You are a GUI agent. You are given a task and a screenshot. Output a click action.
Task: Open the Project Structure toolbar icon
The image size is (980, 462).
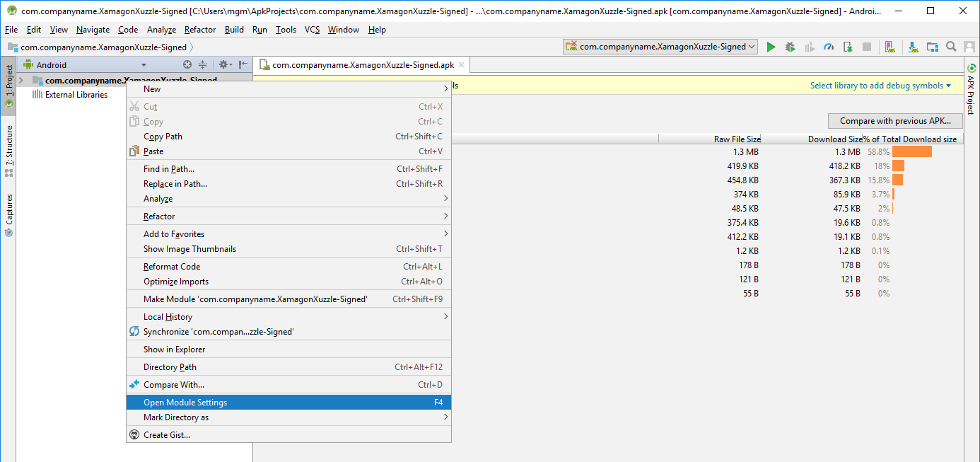pyautogui.click(x=933, y=47)
